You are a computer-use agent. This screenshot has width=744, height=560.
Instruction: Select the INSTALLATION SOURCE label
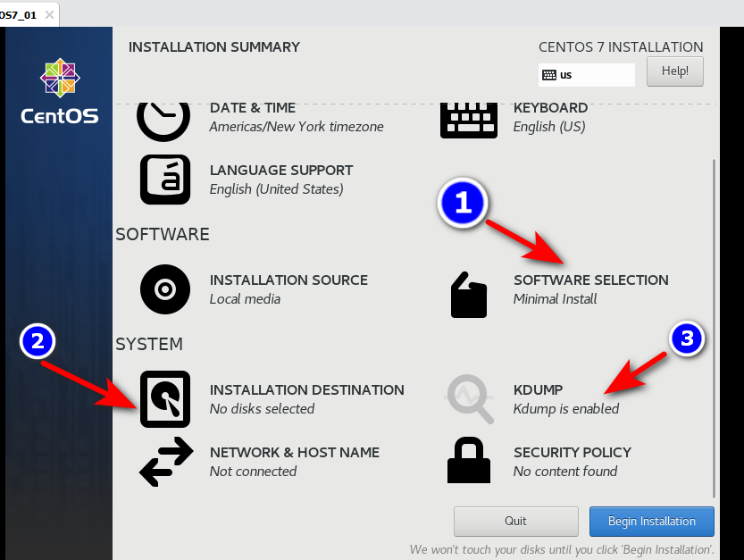[x=288, y=280]
